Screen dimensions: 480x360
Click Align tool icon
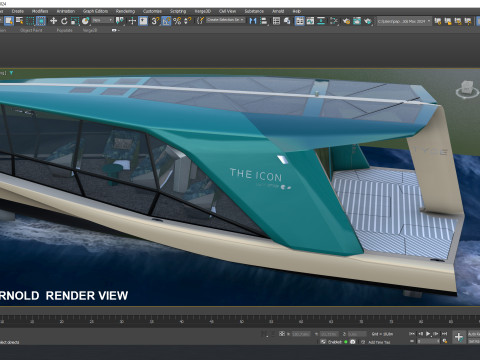click(264, 21)
